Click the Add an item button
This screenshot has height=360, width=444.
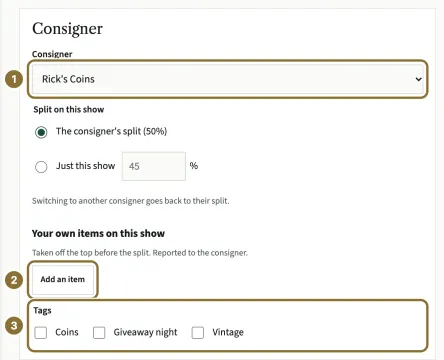[63, 279]
